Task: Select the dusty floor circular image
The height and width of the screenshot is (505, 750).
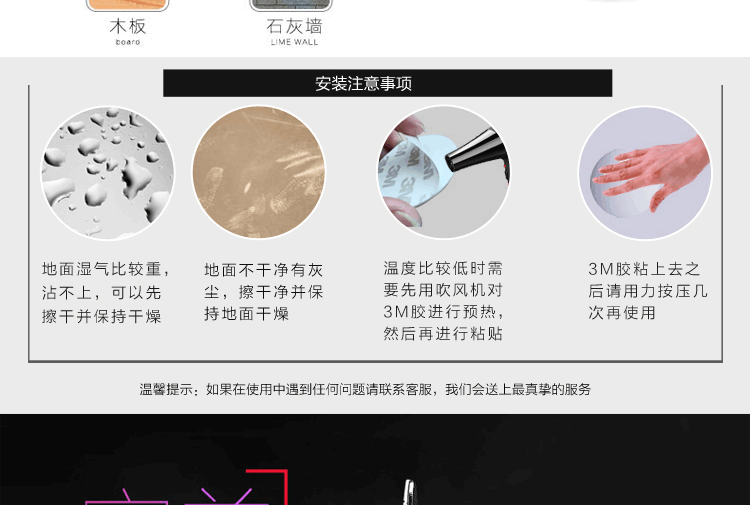Action: [259, 172]
